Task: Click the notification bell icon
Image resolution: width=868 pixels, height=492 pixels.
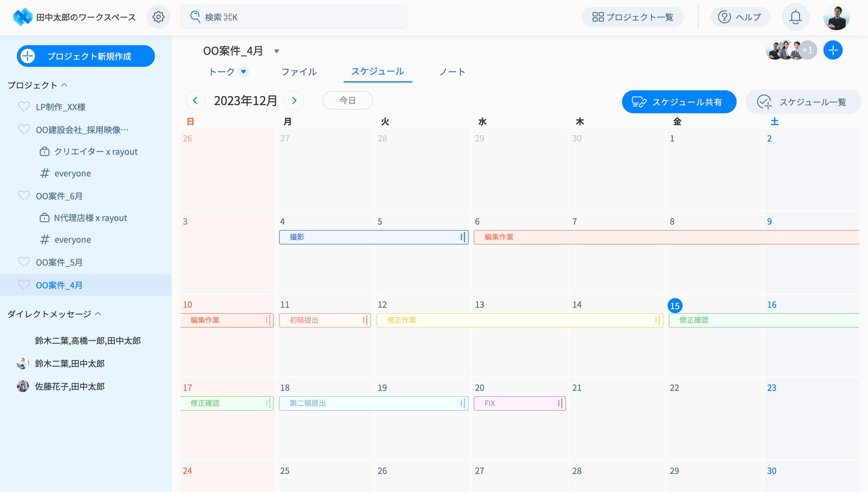Action: 795,17
